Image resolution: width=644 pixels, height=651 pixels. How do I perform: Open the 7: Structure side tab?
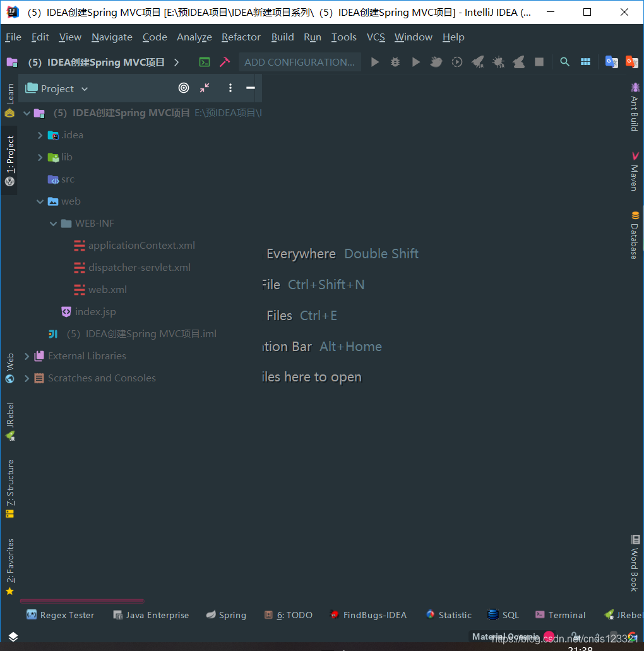click(9, 489)
